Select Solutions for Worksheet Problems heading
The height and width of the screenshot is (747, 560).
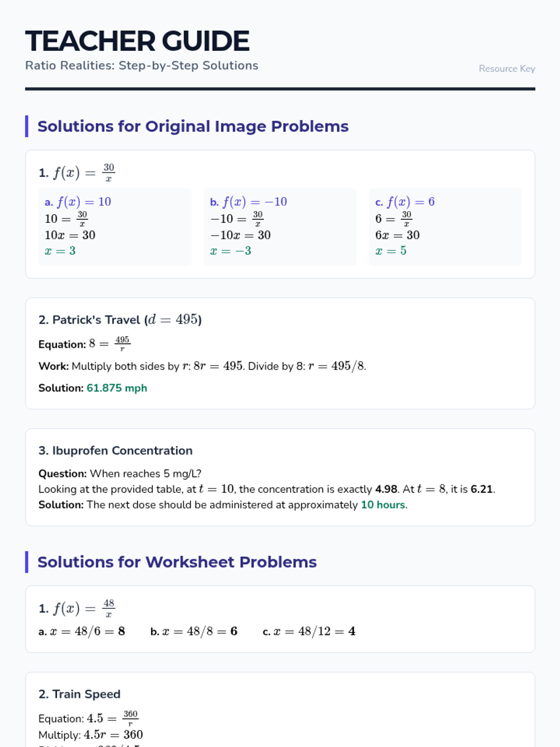click(177, 562)
